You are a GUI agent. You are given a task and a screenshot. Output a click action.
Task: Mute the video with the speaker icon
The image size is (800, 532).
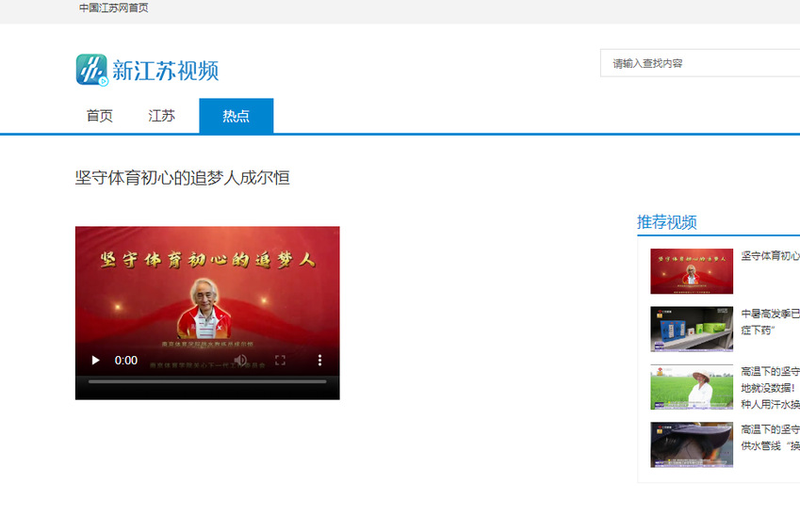pos(240,361)
